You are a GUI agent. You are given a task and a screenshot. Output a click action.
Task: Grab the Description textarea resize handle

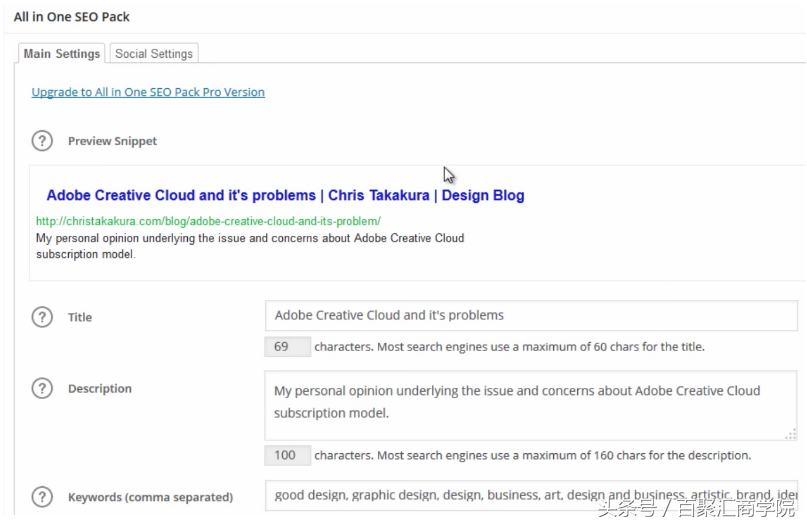(791, 435)
